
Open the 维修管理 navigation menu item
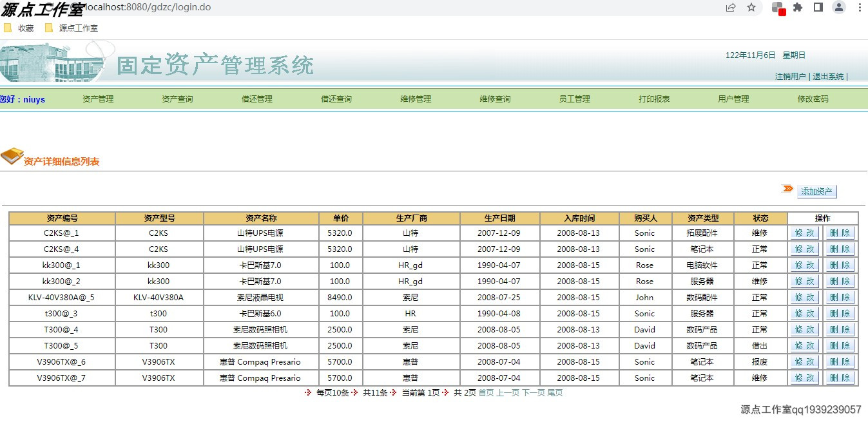click(416, 99)
